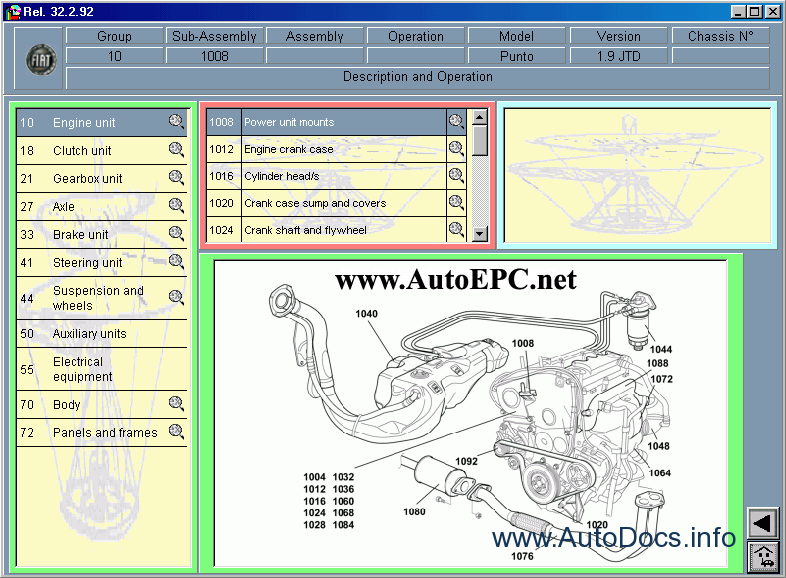
Task: Click the Model value field showing Punto
Action: click(517, 56)
